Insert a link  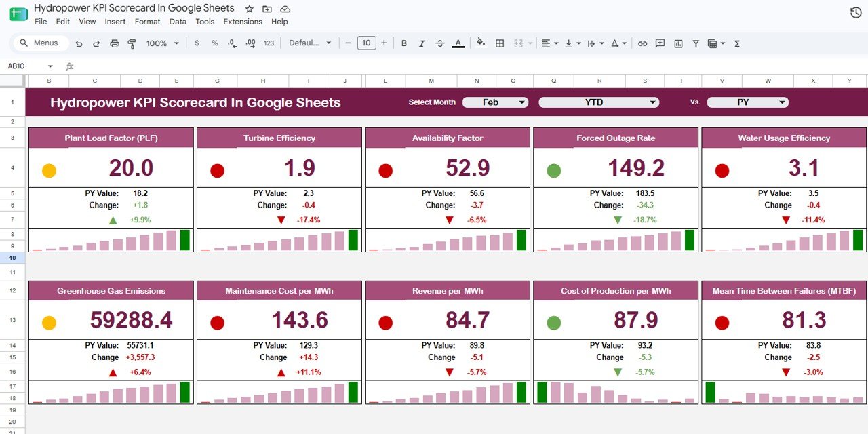point(642,43)
